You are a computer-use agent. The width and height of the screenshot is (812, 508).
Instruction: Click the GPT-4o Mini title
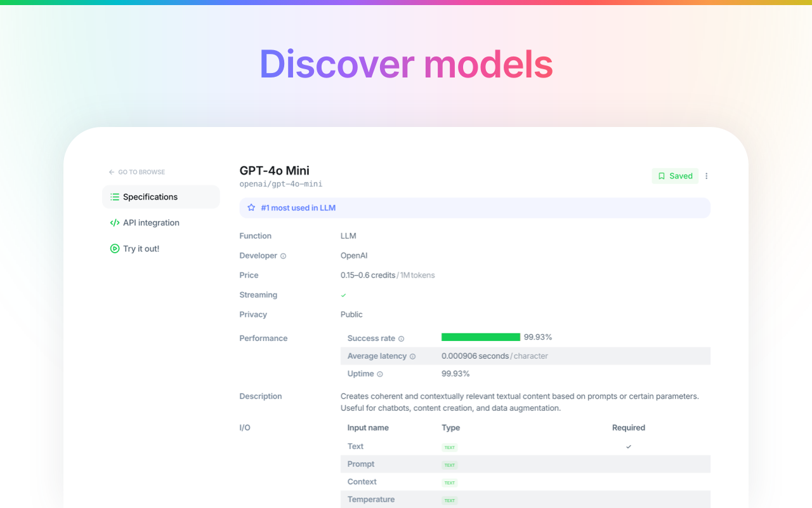pyautogui.click(x=275, y=170)
